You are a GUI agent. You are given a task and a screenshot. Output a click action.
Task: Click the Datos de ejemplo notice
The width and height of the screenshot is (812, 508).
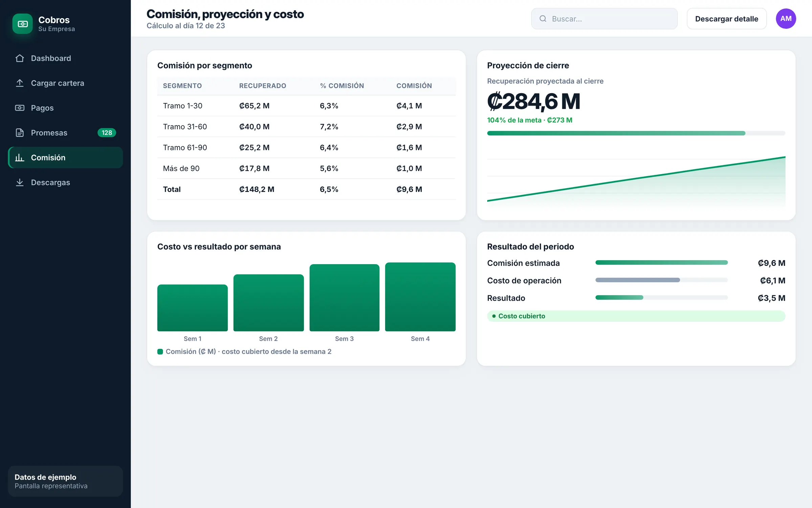[x=65, y=481]
